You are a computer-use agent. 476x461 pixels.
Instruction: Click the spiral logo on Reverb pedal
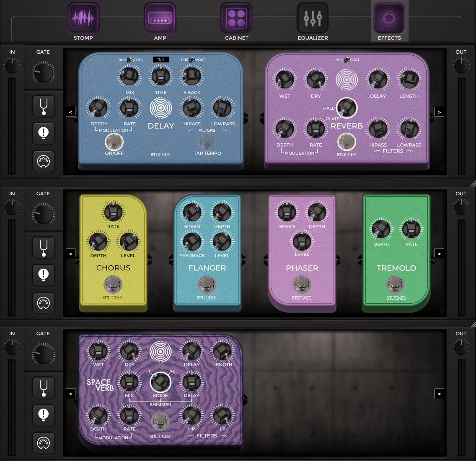[347, 80]
